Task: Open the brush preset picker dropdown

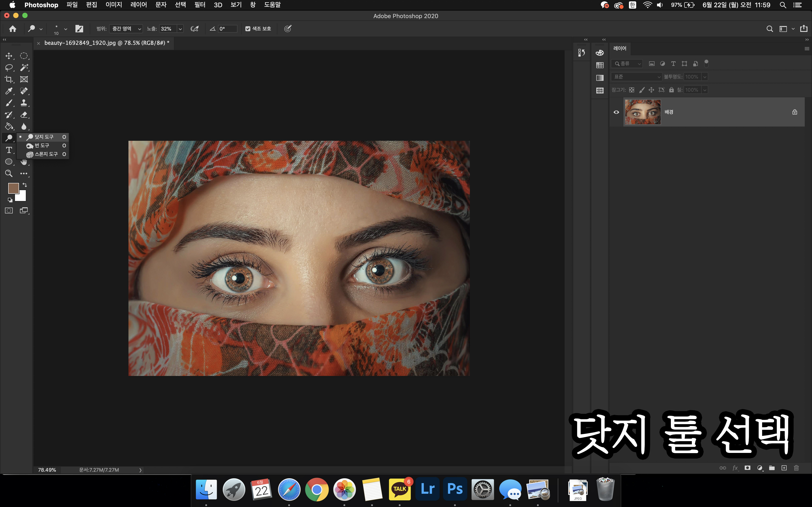Action: coord(65,29)
